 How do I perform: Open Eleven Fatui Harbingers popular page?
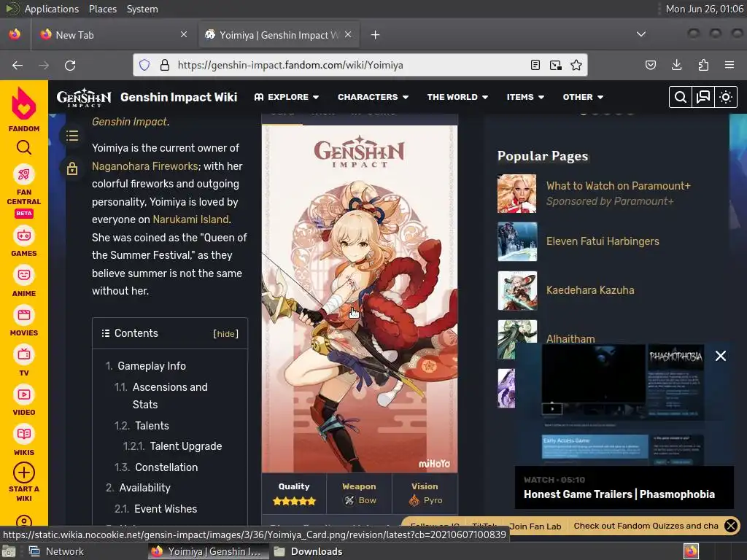[x=602, y=241]
